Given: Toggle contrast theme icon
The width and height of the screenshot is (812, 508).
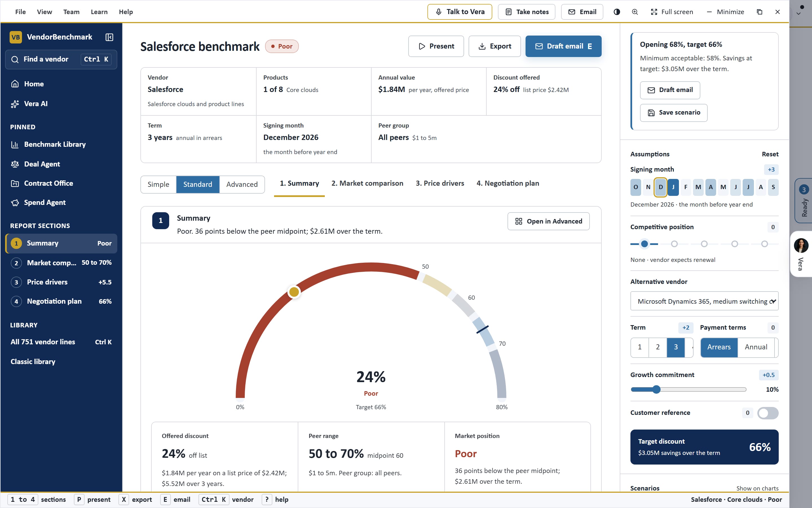Looking at the screenshot, I should click(x=617, y=12).
